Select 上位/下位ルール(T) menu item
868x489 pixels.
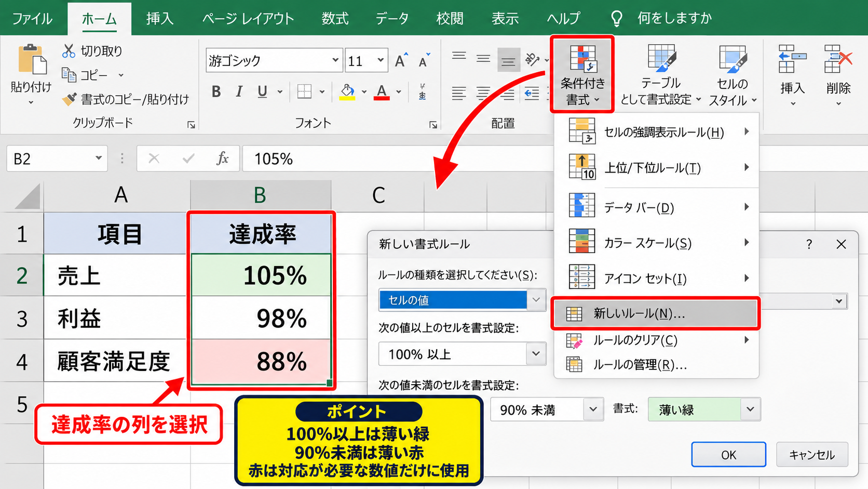pyautogui.click(x=657, y=167)
